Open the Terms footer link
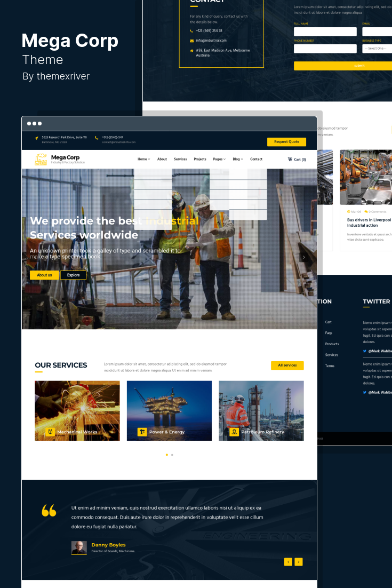Screen dimensions: 392x588 coord(330,366)
